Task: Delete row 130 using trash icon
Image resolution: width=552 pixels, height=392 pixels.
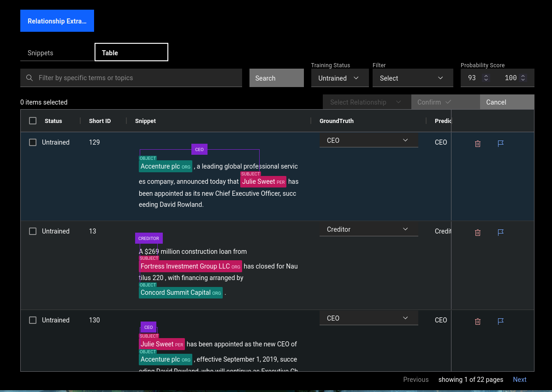Action: point(478,322)
